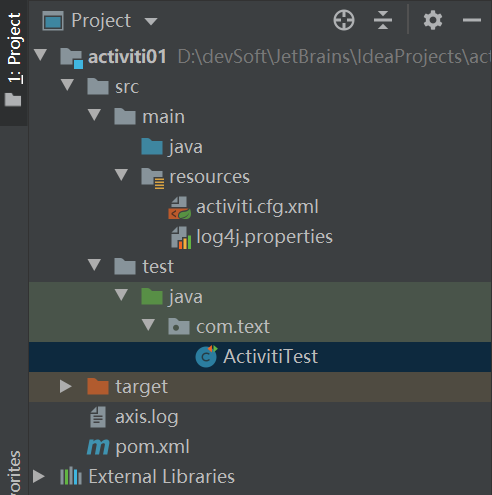Select the activiti.cfg.xml Spring config file icon
This screenshot has height=495, width=492.
(x=180, y=207)
